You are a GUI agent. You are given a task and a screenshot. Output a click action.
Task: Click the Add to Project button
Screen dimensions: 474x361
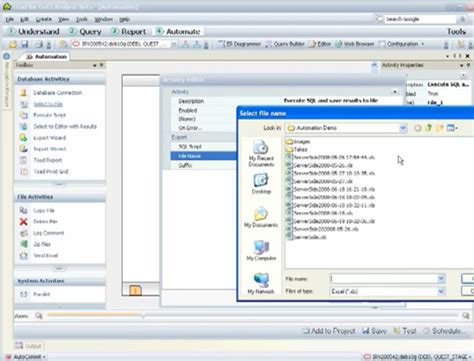(329, 331)
